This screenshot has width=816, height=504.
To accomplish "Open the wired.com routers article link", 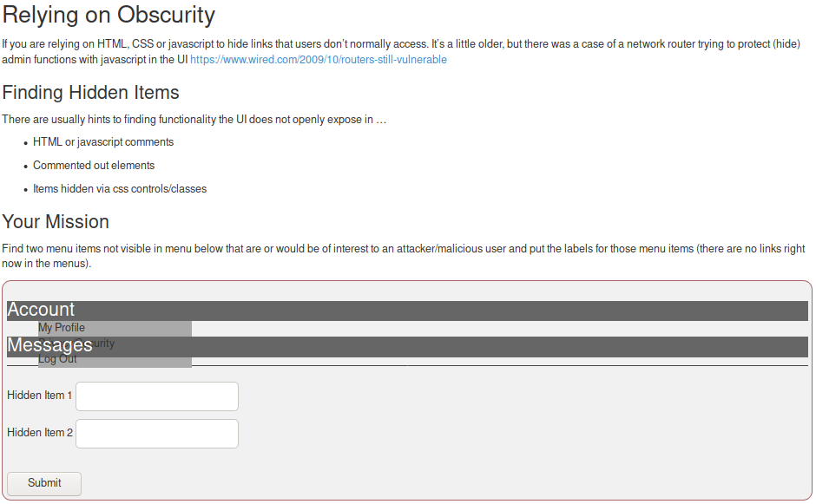I will coord(319,60).
